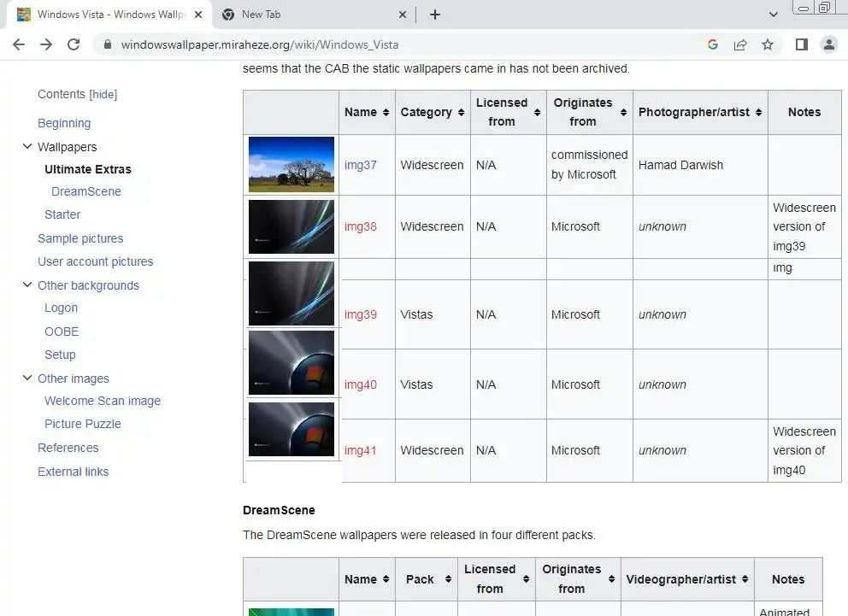View site security lock information

108,44
